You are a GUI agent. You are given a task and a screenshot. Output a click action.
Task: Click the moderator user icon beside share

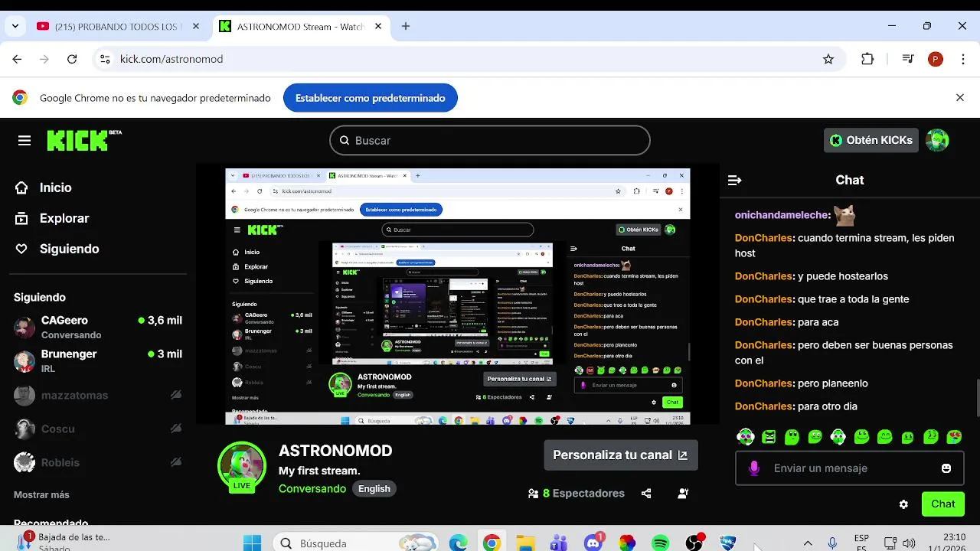pos(683,494)
